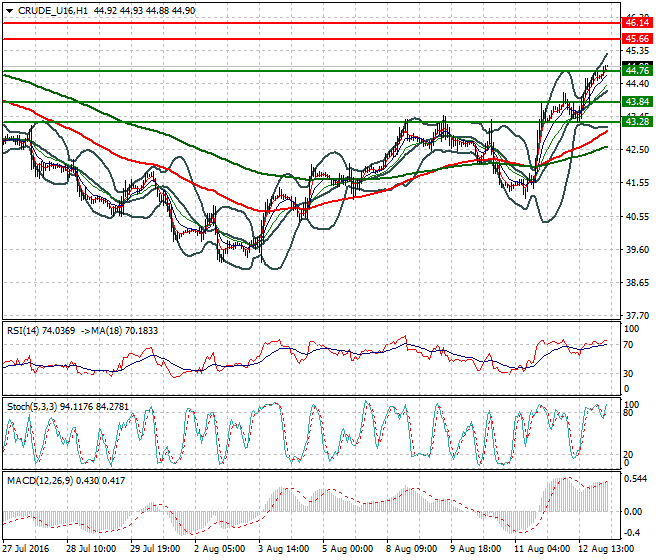660x560 pixels.
Task: Click the 38.65 price axis value
Action: point(637,282)
